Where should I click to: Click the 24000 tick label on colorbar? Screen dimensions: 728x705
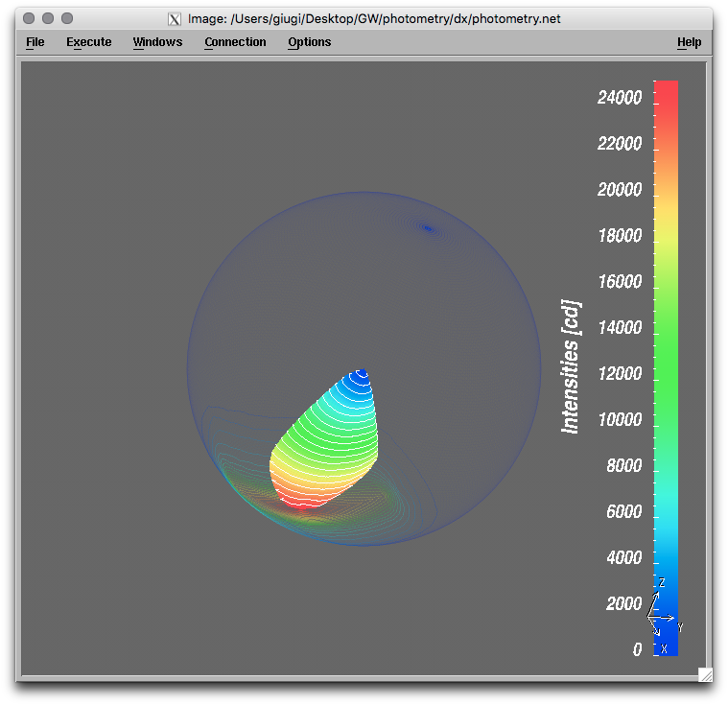(619, 98)
